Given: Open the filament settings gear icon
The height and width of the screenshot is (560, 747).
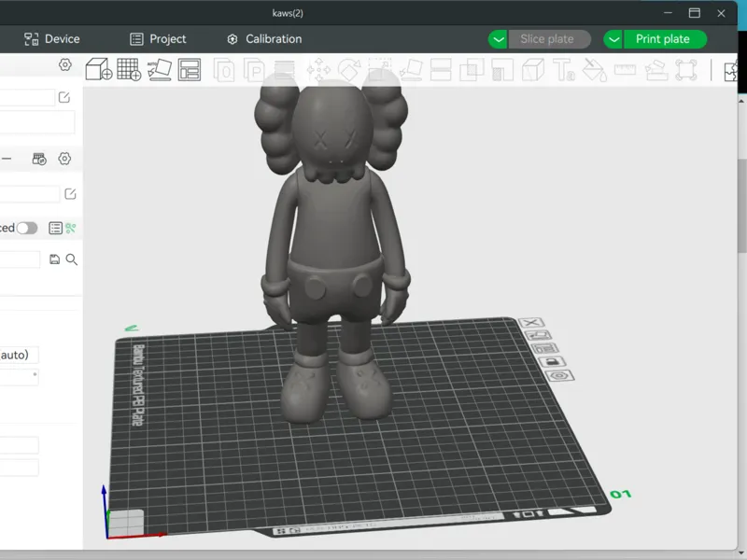Looking at the screenshot, I should pos(64,159).
